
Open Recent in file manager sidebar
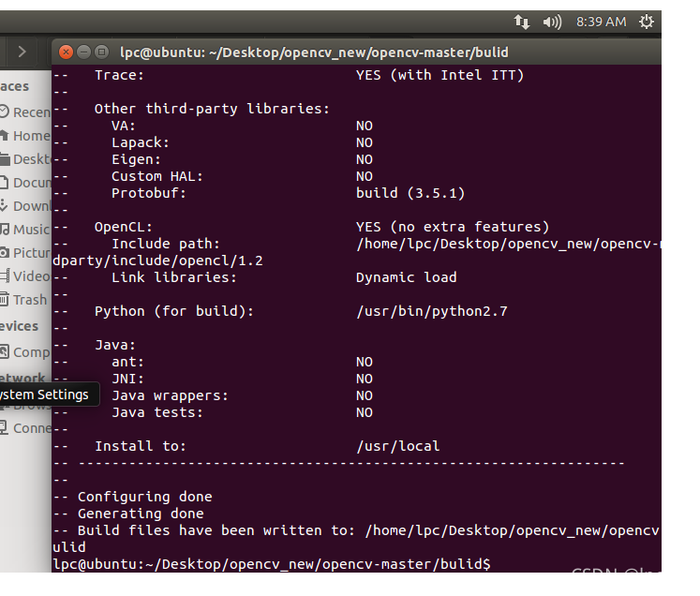click(x=25, y=112)
